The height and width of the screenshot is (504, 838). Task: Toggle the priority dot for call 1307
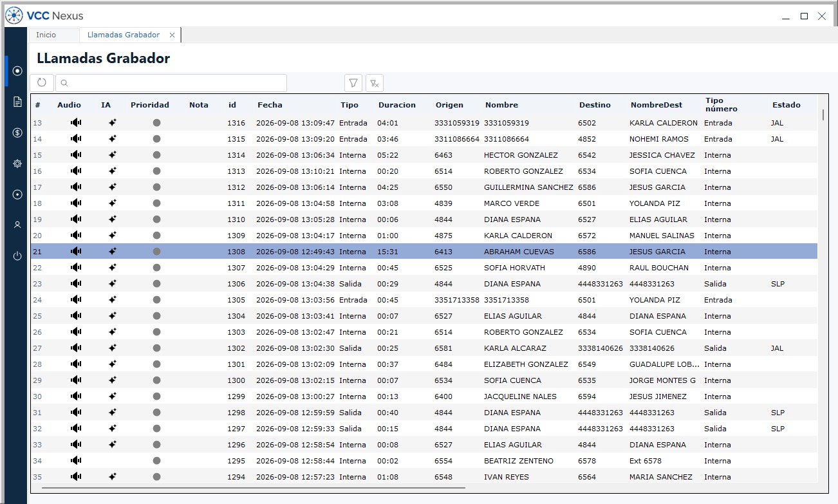tap(156, 268)
